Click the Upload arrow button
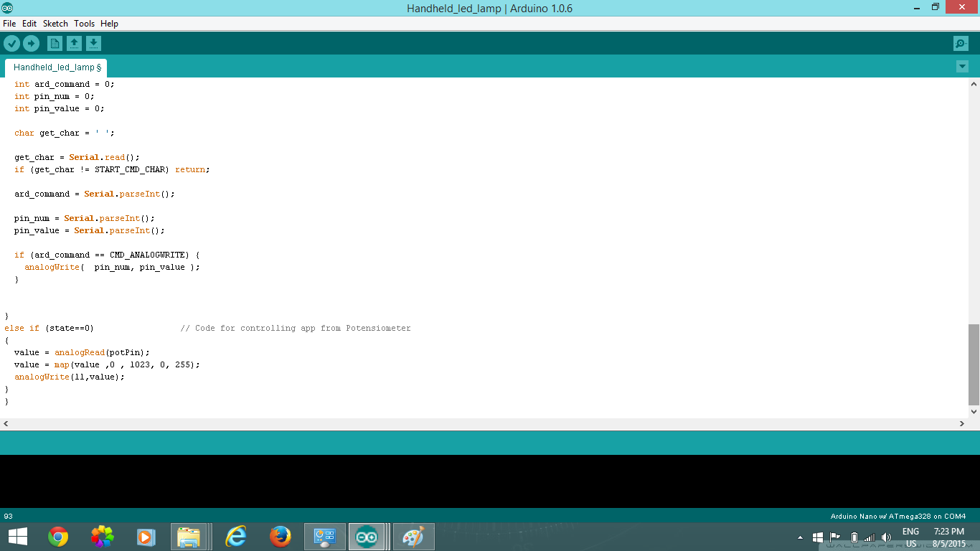 pyautogui.click(x=31, y=44)
